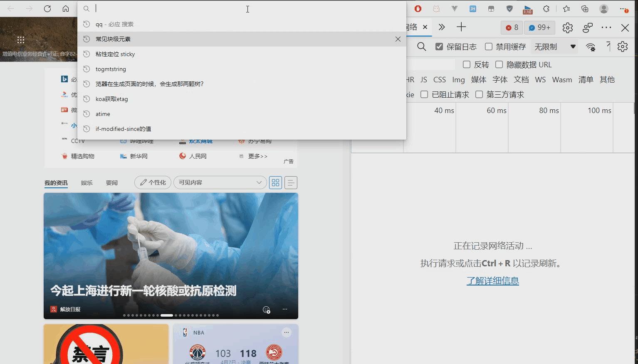Image resolution: width=638 pixels, height=364 pixels.
Task: Enable the 禁用缓存 checkbox
Action: [489, 47]
